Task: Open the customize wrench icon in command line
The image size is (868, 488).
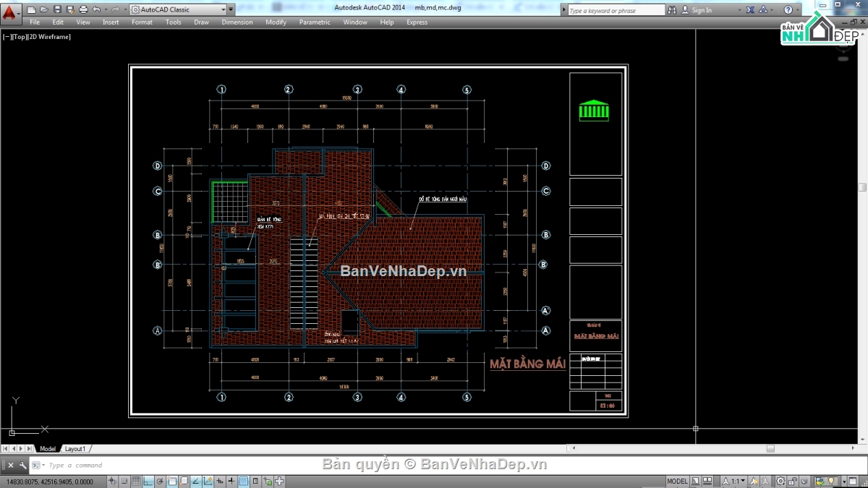Action: 22,466
